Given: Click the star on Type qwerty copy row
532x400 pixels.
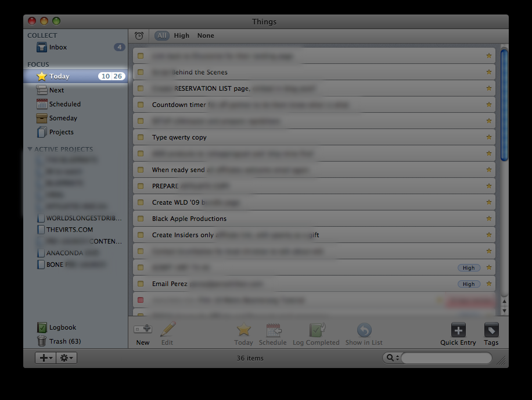Looking at the screenshot, I should click(489, 137).
